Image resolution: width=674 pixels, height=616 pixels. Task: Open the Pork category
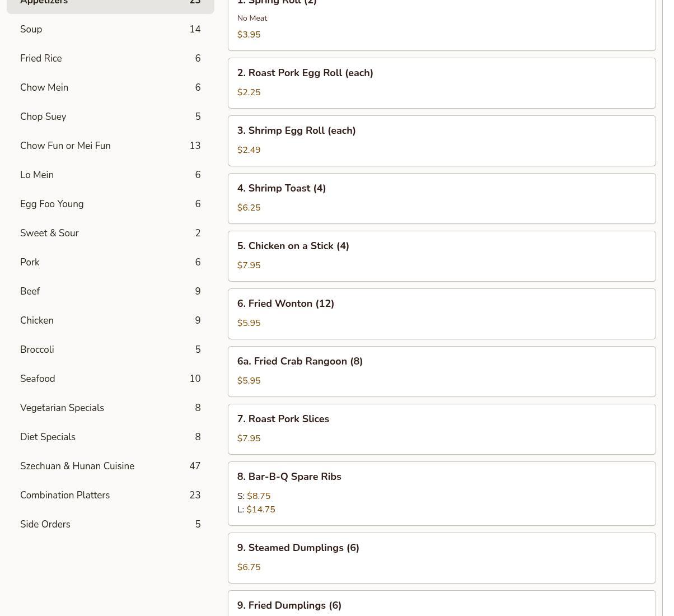[110, 262]
